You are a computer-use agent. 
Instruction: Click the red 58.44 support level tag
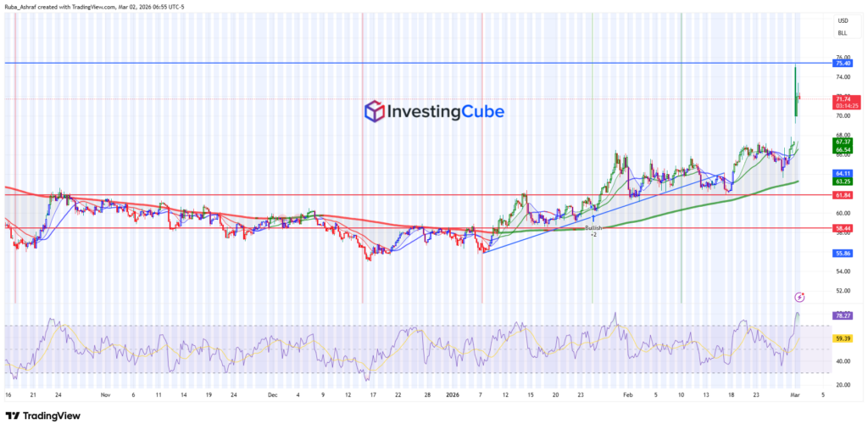pos(842,228)
